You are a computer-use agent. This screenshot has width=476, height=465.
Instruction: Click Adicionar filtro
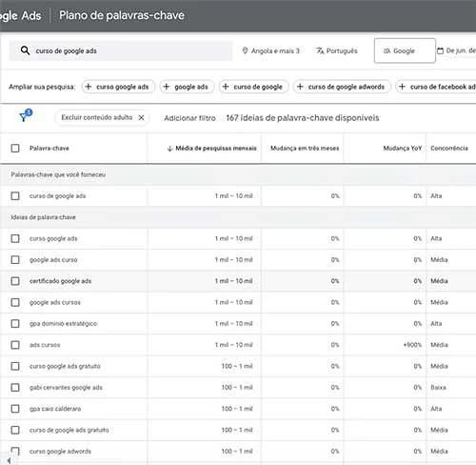(189, 118)
